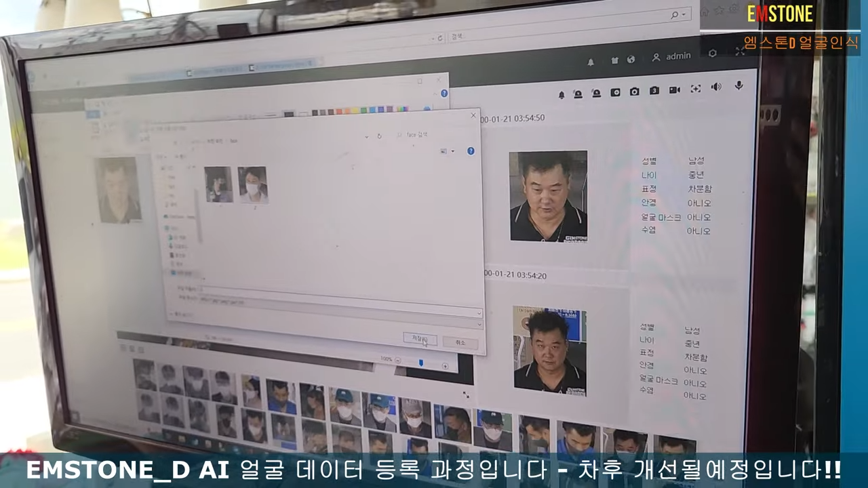The image size is (868, 488).
Task: Click the blue help icon in Paint window
Action: [x=444, y=94]
